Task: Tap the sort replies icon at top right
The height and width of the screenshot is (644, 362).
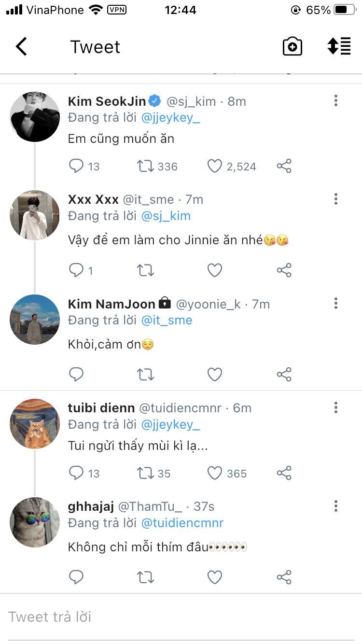Action: [x=339, y=46]
